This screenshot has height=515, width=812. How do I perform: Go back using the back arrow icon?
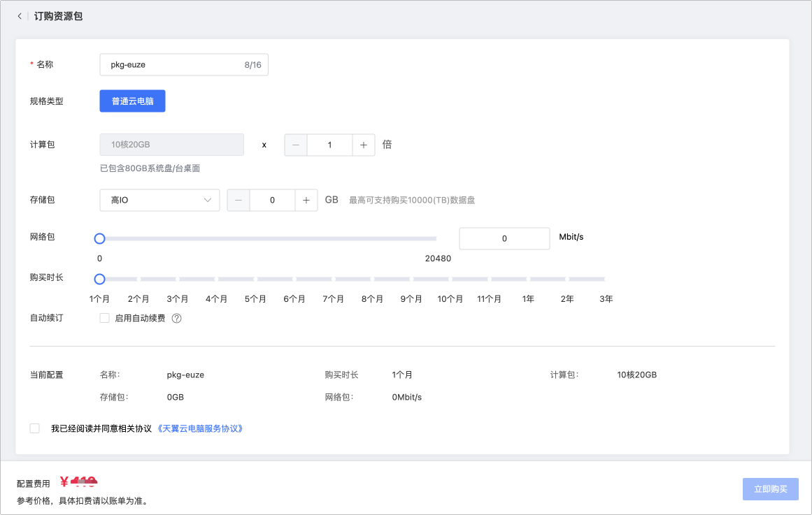click(x=19, y=15)
